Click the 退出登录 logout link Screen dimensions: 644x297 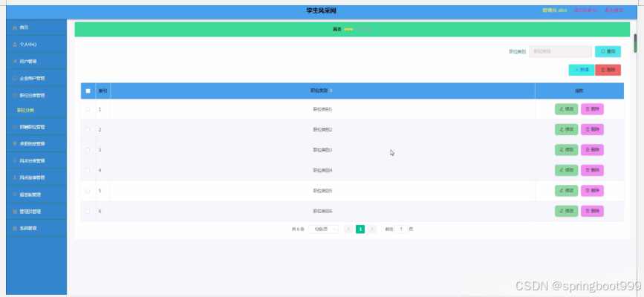tap(614, 10)
